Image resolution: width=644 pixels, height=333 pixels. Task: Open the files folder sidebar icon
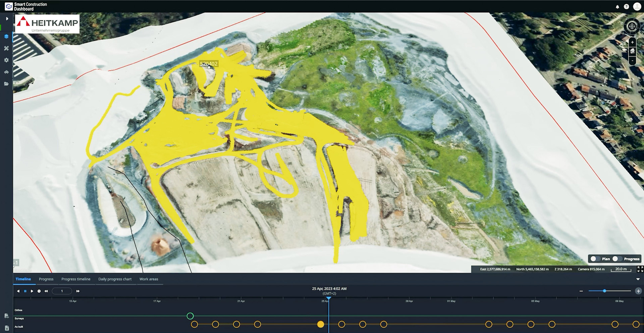[x=6, y=84]
